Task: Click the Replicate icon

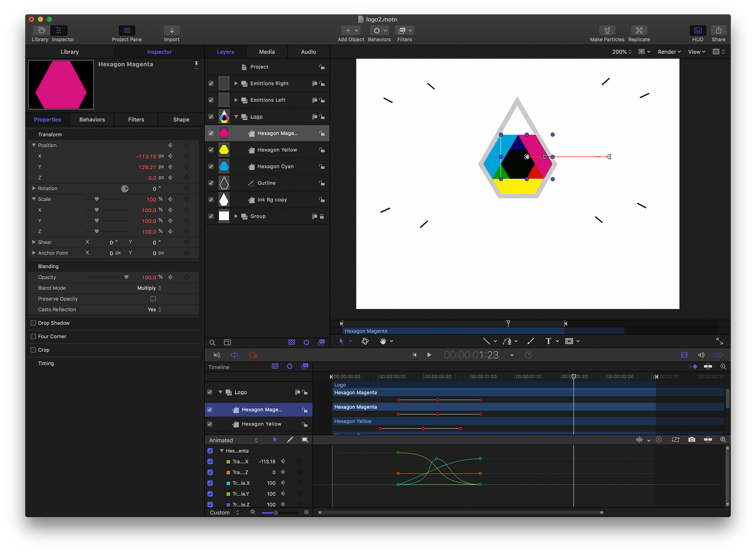Action: click(x=639, y=30)
